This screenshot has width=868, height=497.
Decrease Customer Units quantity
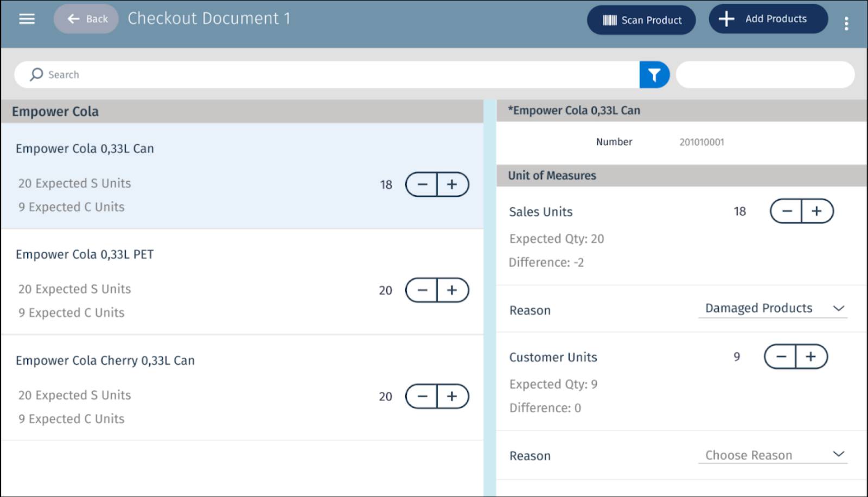781,356
